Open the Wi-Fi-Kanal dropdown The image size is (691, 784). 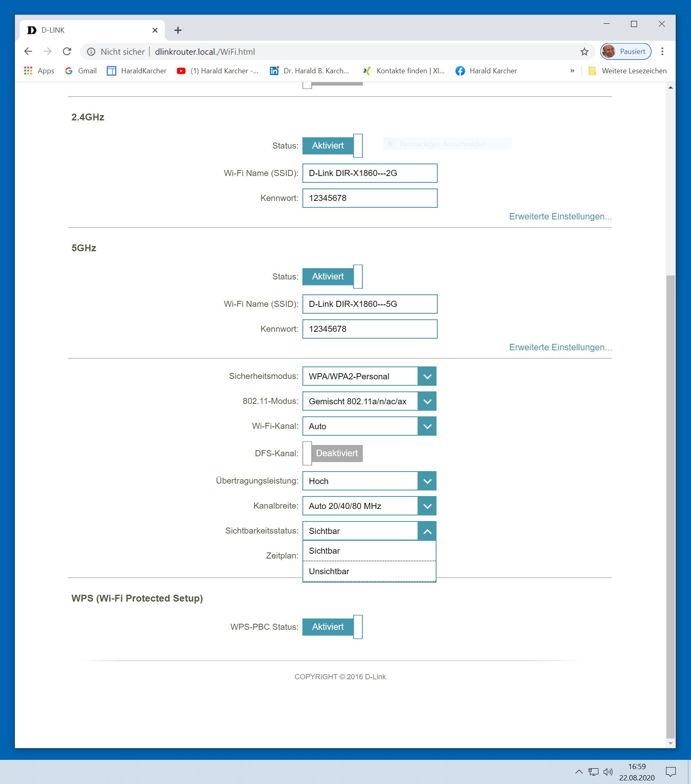coord(369,426)
